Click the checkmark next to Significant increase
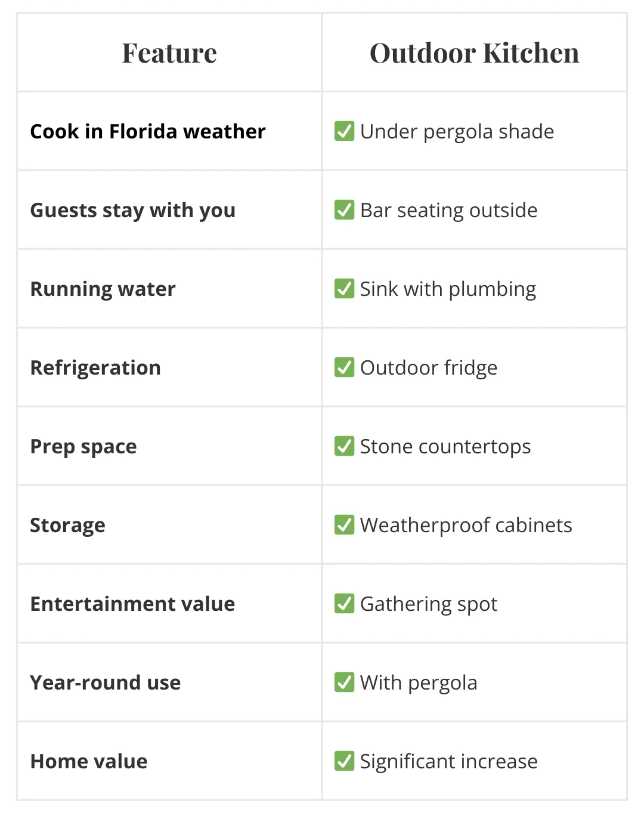Image resolution: width=644 pixels, height=819 pixels. [344, 761]
